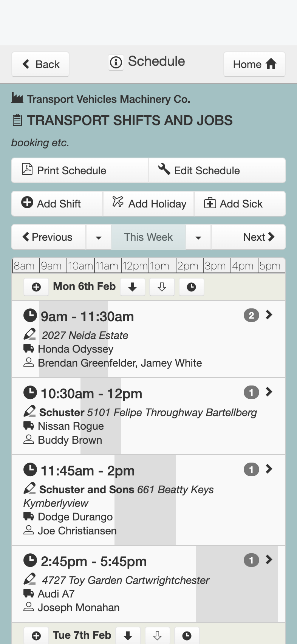297x644 pixels.
Task: Click the info icon beside Schedule title
Action: point(116,62)
